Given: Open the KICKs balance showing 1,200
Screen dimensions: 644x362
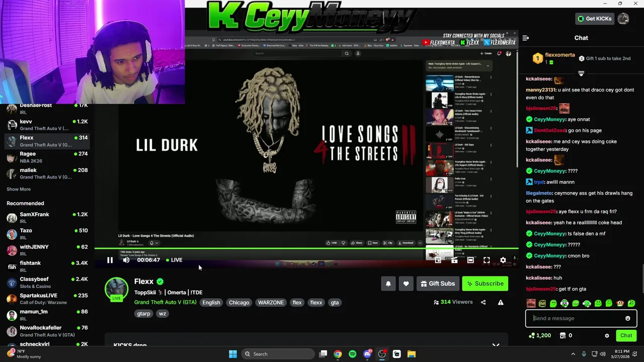Looking at the screenshot, I should (539, 335).
